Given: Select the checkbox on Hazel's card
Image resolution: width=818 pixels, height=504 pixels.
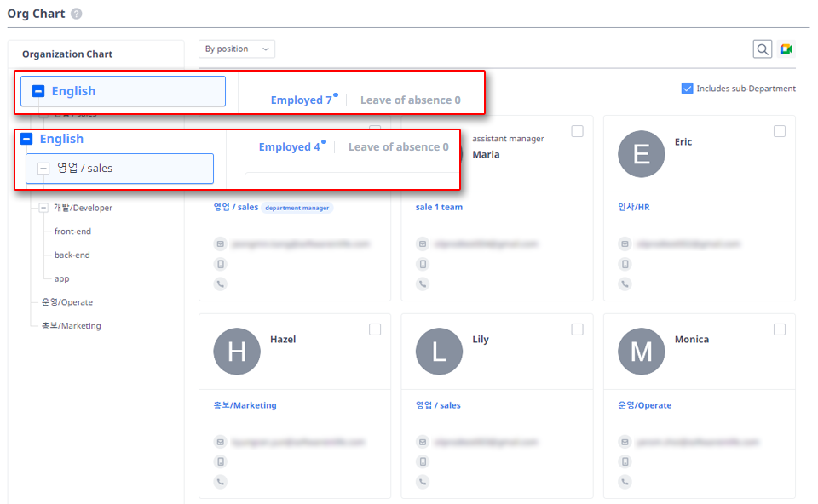Looking at the screenshot, I should pyautogui.click(x=375, y=329).
